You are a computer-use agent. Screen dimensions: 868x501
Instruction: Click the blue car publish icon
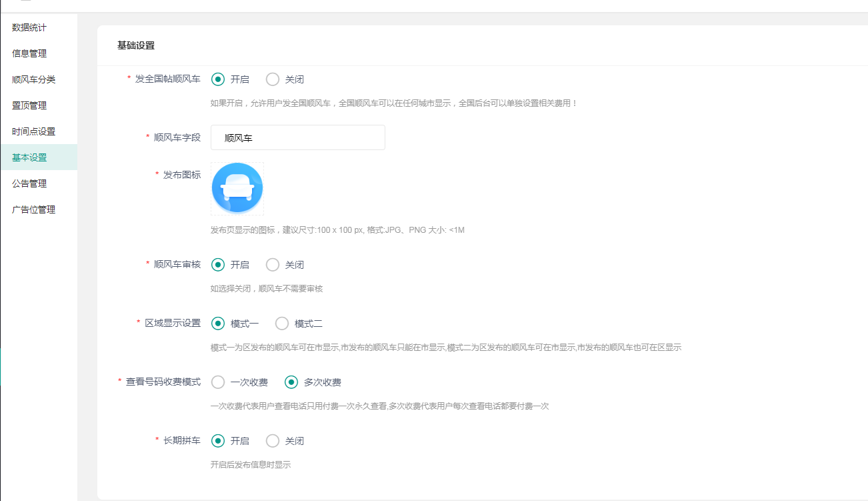coord(237,188)
